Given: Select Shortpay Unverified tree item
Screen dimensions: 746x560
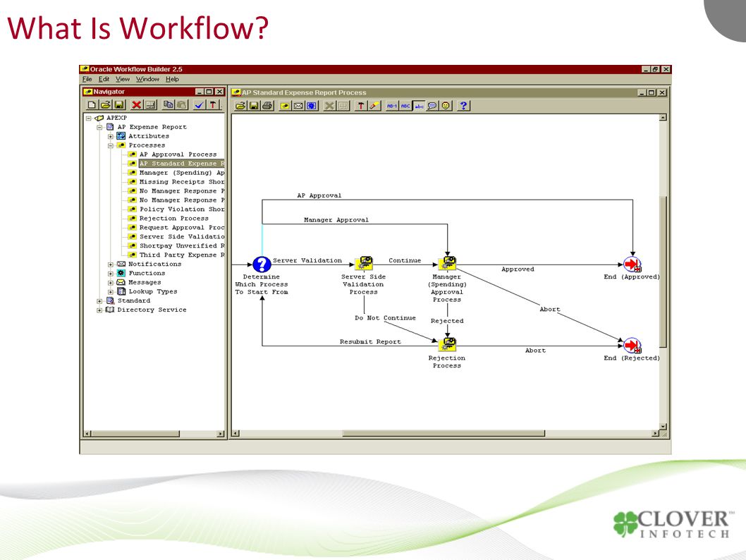Looking at the screenshot, I should 182,246.
